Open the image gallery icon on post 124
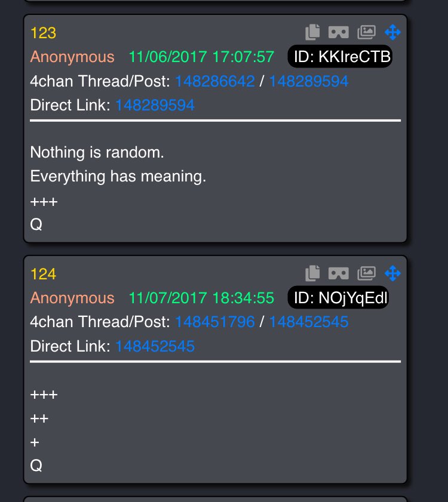The image size is (448, 502). pos(367,273)
